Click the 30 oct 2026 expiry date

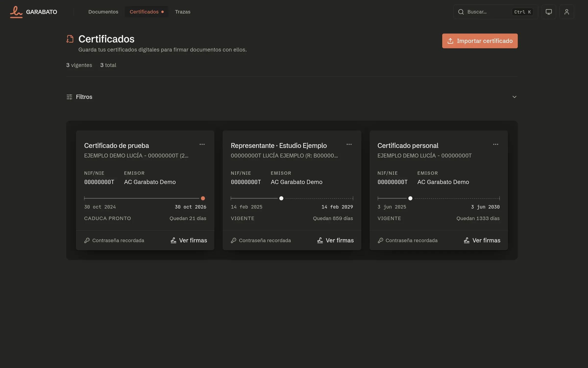[x=190, y=207]
